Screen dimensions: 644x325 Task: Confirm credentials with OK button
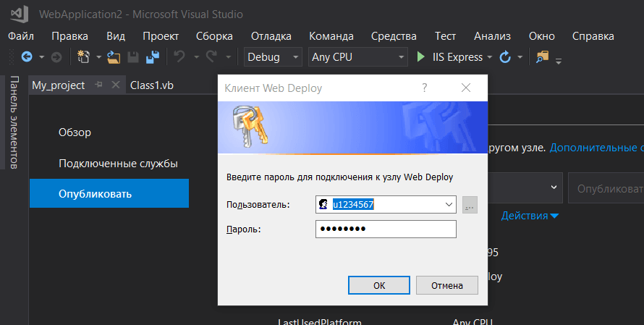pyautogui.click(x=379, y=285)
